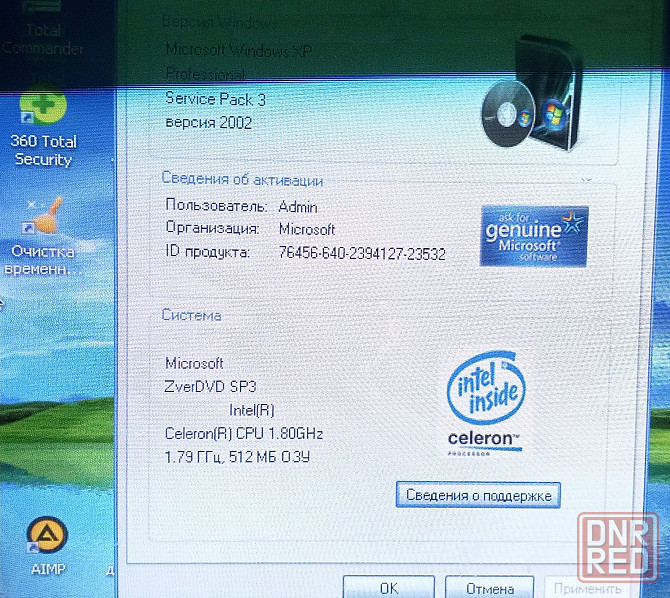
Task: Click the 1.79 ГГц, 512 МБ ОЗУ line
Action: 237,457
